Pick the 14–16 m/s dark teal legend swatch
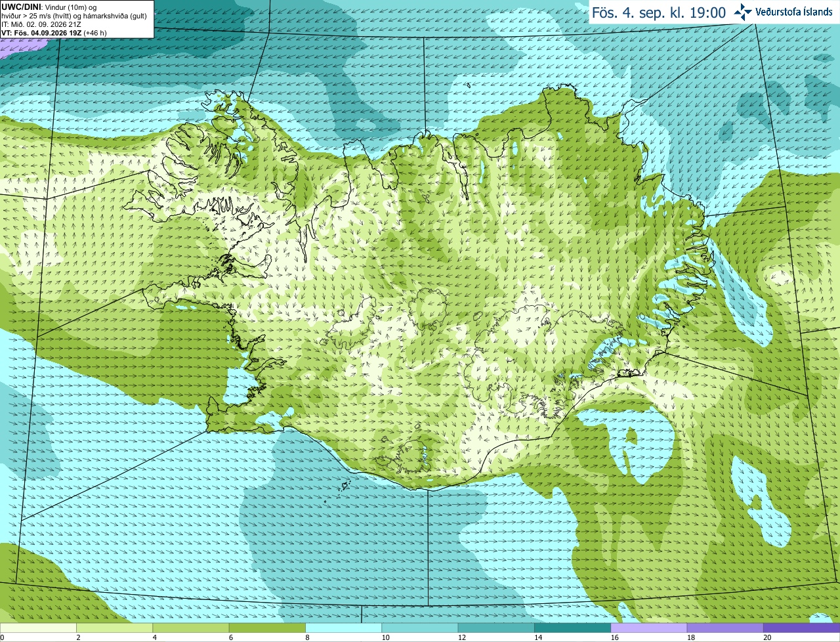Viewport: 840px width, 642px height. (572, 628)
